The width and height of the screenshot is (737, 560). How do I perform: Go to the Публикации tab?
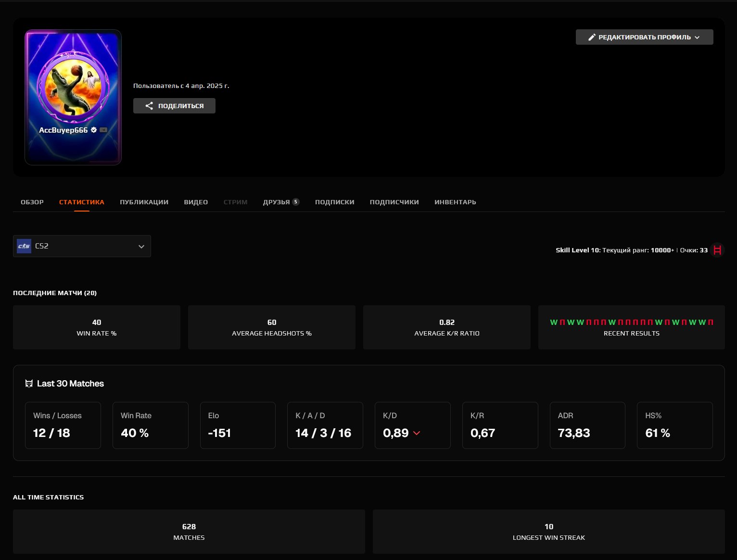(144, 202)
